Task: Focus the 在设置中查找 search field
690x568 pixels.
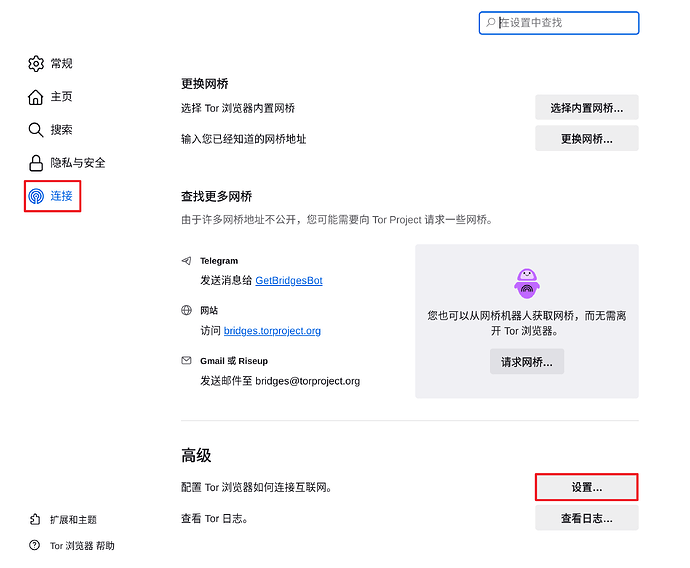Action: pyautogui.click(x=559, y=23)
